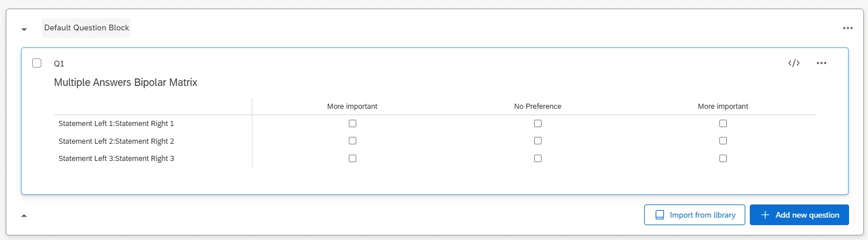Screen dimensions: 868x240
Task: Open the Q1 HTML code view icon
Action: point(794,63)
